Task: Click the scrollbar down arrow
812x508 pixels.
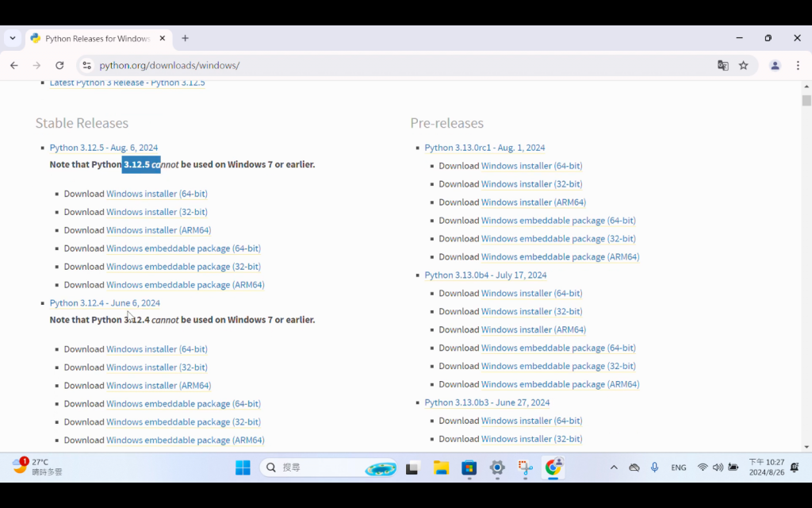Action: click(x=806, y=447)
